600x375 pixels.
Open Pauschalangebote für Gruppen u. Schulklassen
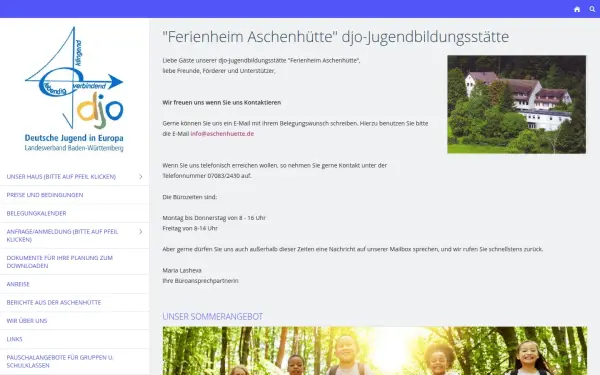(60, 362)
